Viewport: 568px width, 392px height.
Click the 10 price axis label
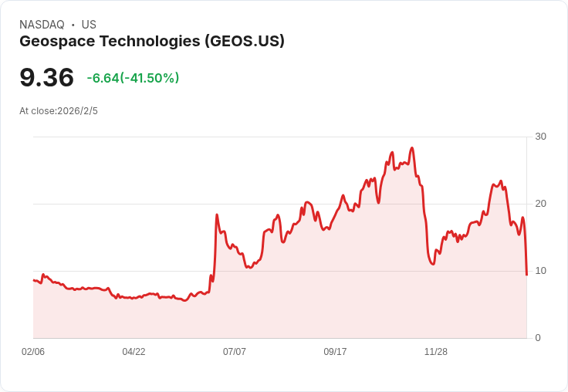[x=540, y=271]
